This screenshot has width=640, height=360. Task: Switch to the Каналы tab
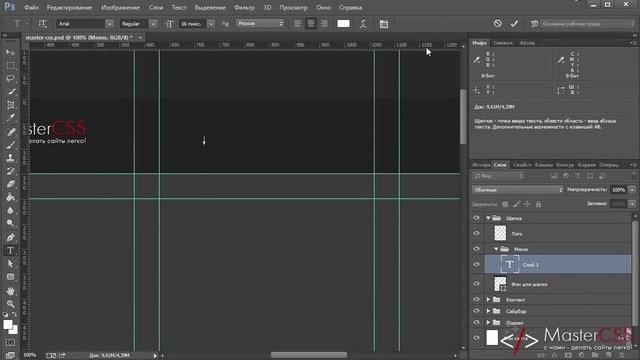click(x=544, y=165)
